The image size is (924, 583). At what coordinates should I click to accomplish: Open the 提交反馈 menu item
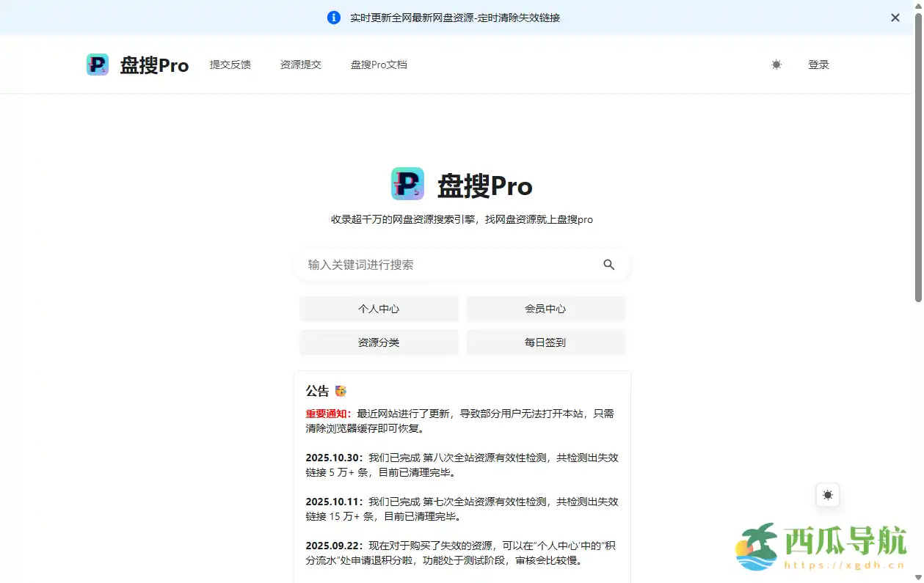230,65
